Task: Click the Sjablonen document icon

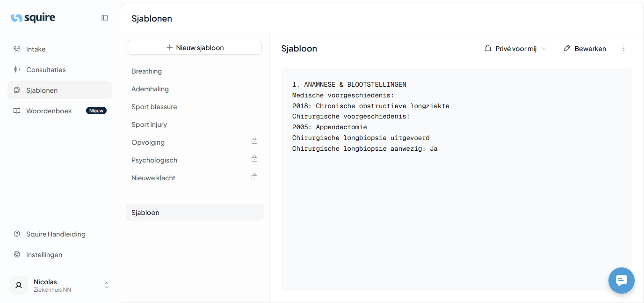Action: click(17, 90)
